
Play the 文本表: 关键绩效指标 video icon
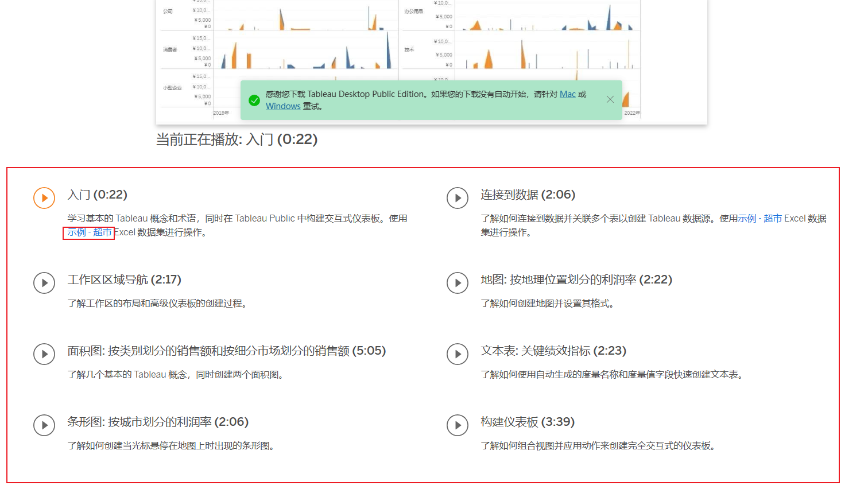458,354
